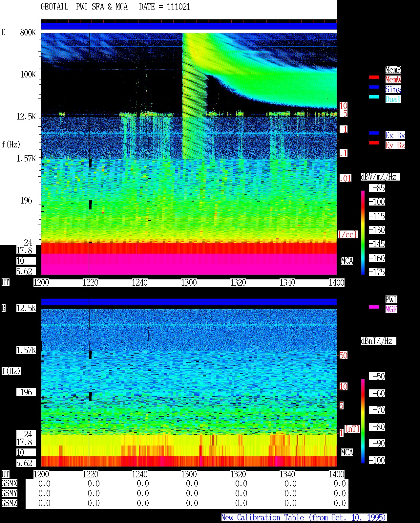Image resolution: width=420 pixels, height=523 pixels.
Task: Click the red .01 density label
Action: coord(345,179)
